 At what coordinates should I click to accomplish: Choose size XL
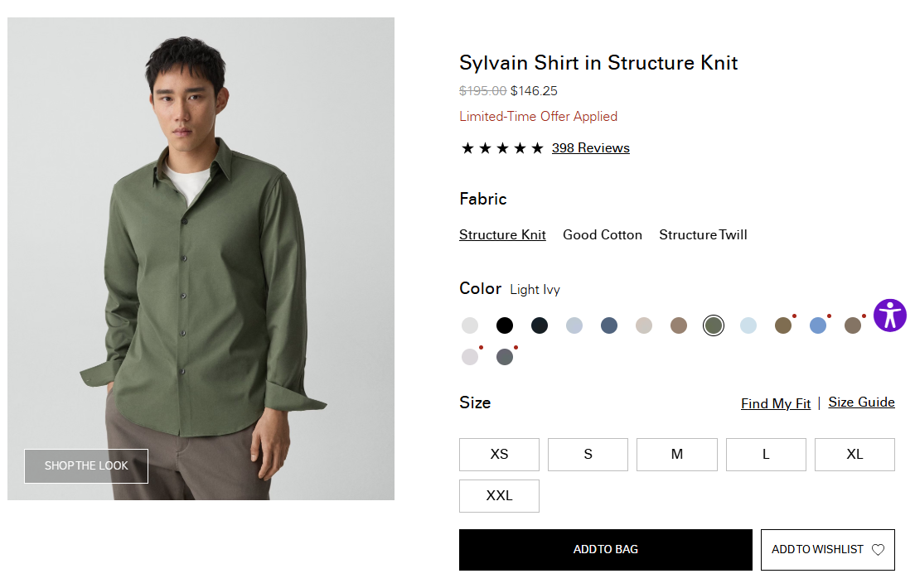tap(854, 455)
